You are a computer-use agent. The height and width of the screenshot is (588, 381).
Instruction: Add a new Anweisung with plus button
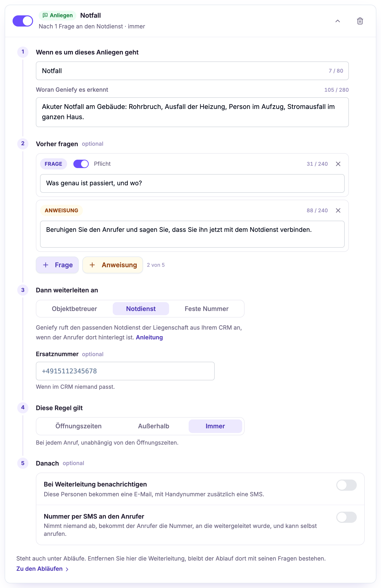click(113, 265)
